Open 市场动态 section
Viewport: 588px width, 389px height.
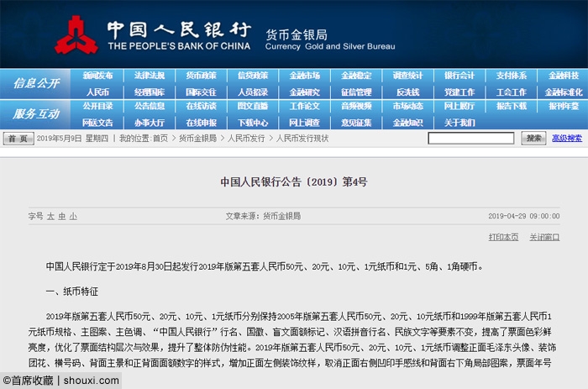408,106
